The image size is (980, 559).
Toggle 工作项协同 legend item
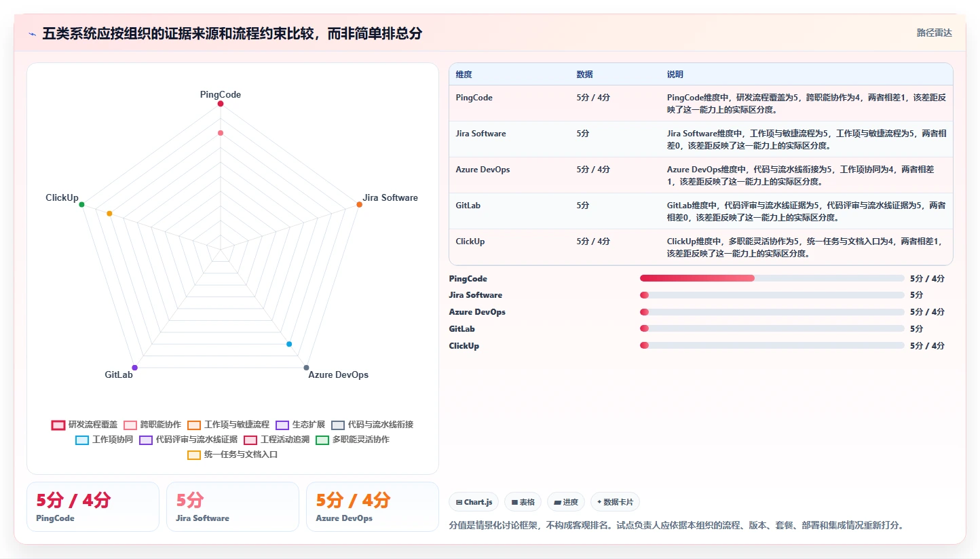(x=104, y=440)
